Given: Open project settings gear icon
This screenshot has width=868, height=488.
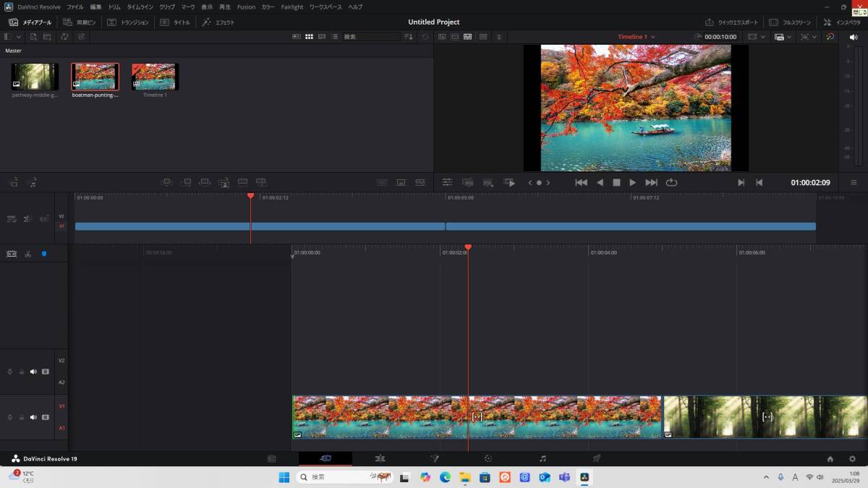Looking at the screenshot, I should coord(852,458).
